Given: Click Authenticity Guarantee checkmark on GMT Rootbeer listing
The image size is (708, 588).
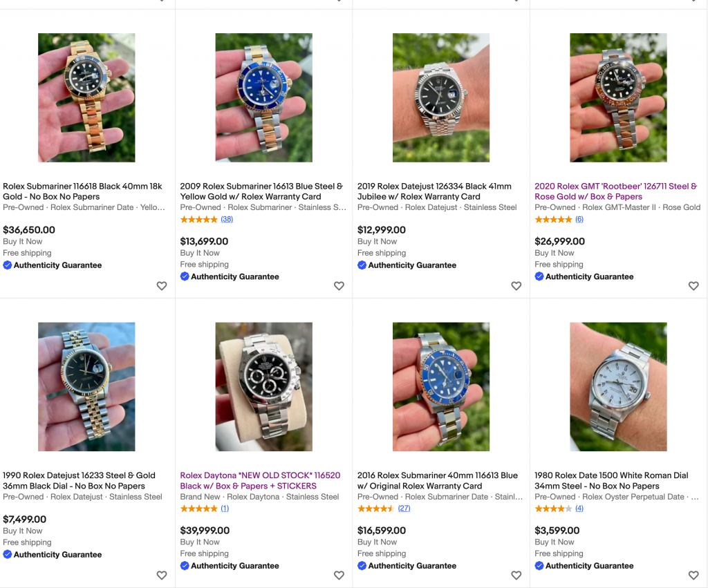Looking at the screenshot, I should (539, 276).
